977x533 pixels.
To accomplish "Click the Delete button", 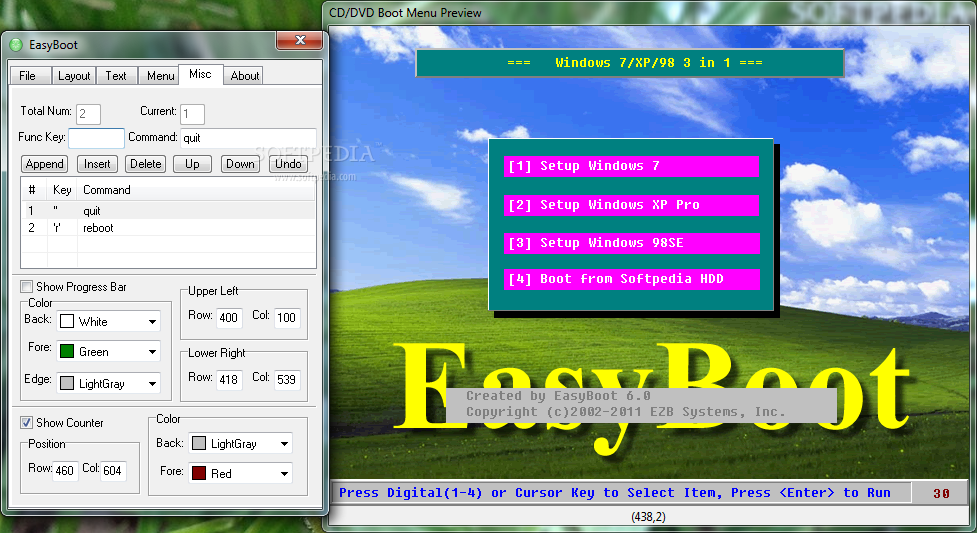I will point(145,164).
